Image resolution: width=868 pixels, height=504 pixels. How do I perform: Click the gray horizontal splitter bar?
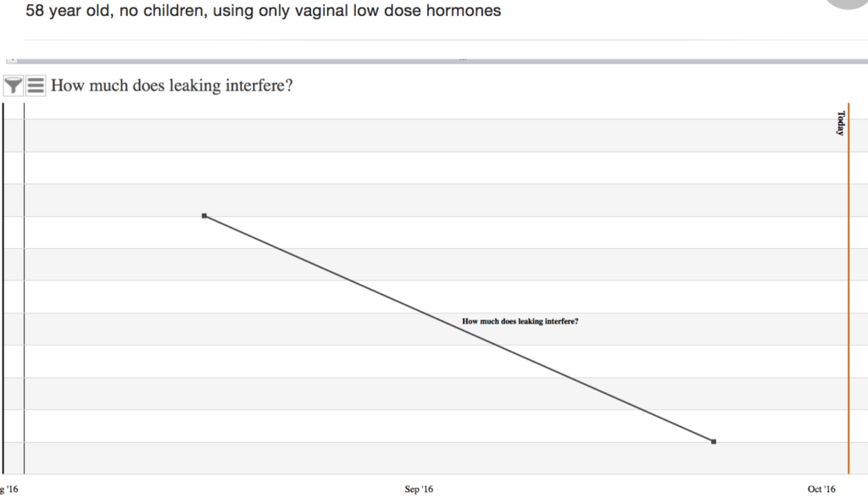click(437, 60)
